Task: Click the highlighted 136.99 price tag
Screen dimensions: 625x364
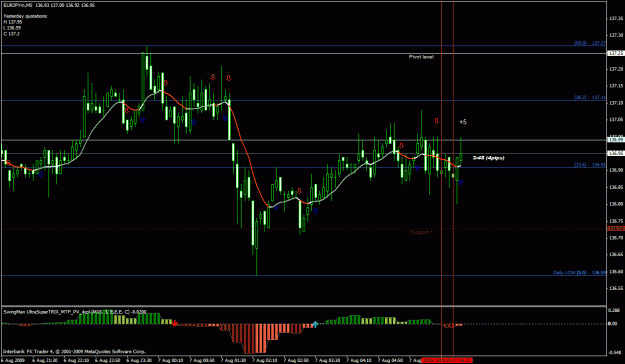Action: tap(615, 140)
